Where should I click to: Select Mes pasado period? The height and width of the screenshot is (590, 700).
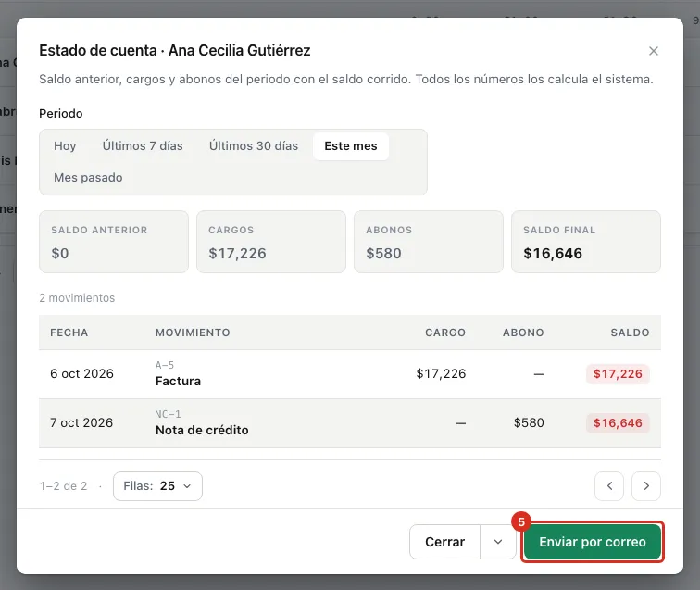(88, 177)
